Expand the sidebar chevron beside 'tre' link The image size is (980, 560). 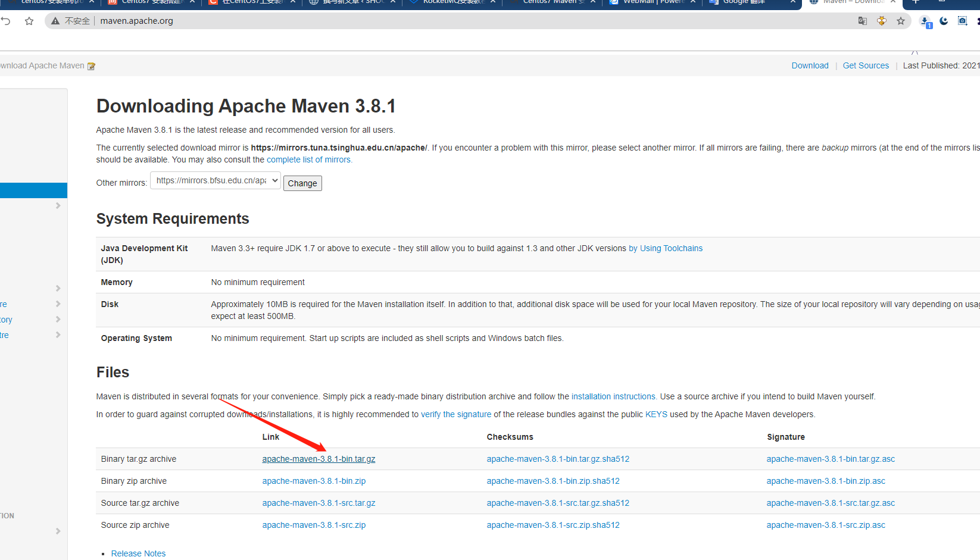click(58, 335)
